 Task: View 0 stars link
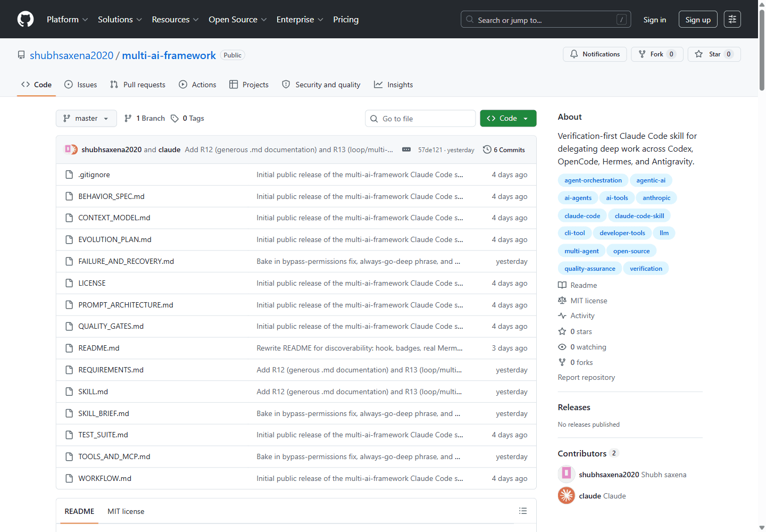coord(575,331)
